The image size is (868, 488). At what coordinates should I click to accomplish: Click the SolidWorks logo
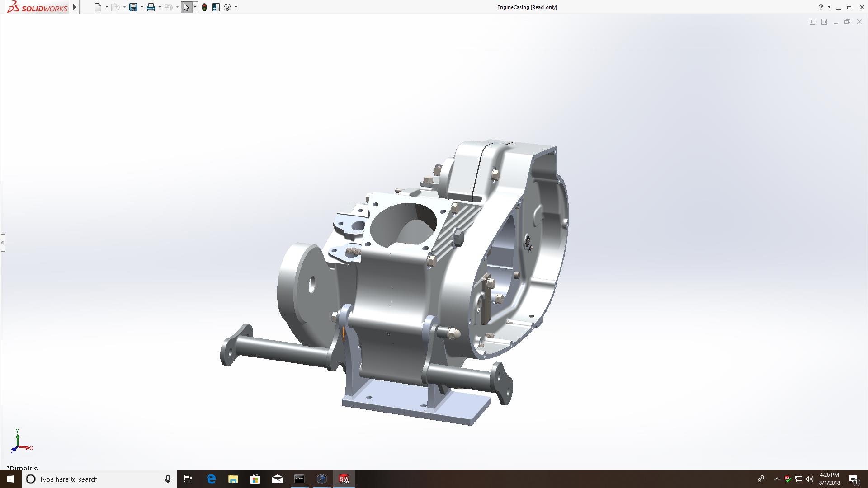38,7
